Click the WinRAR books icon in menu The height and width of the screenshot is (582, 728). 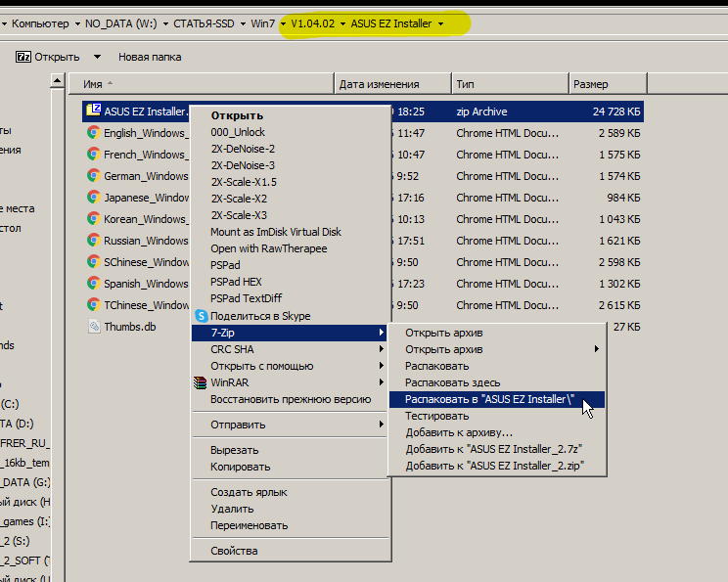pyautogui.click(x=201, y=382)
